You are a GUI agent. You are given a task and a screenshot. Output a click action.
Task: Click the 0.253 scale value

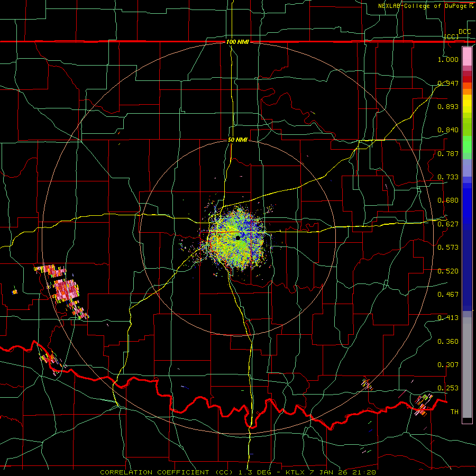pos(448,388)
